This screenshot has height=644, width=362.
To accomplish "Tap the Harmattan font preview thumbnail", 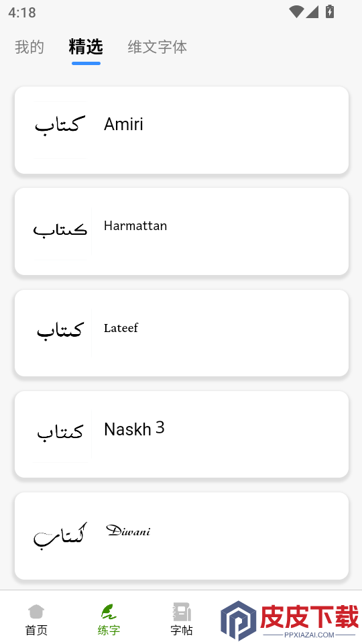I will (x=62, y=231).
